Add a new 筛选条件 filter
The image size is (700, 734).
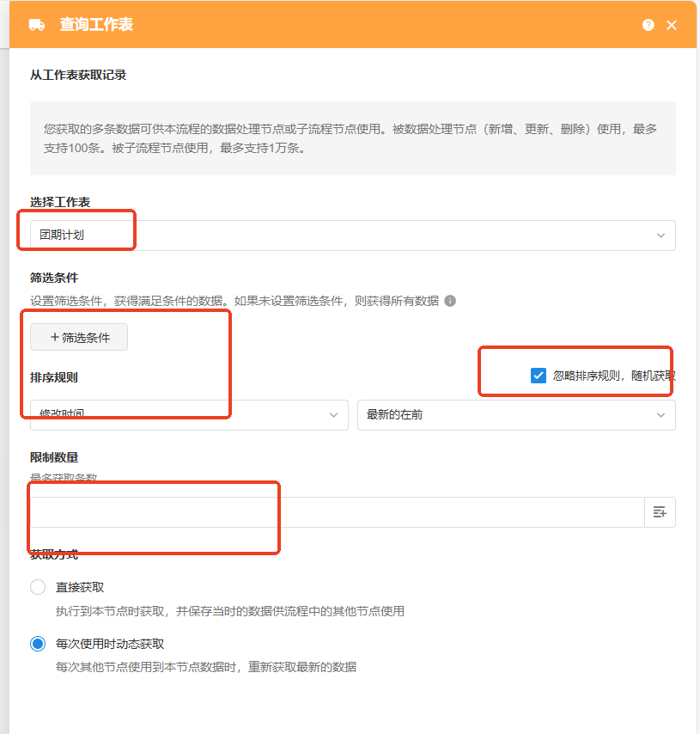pos(79,337)
